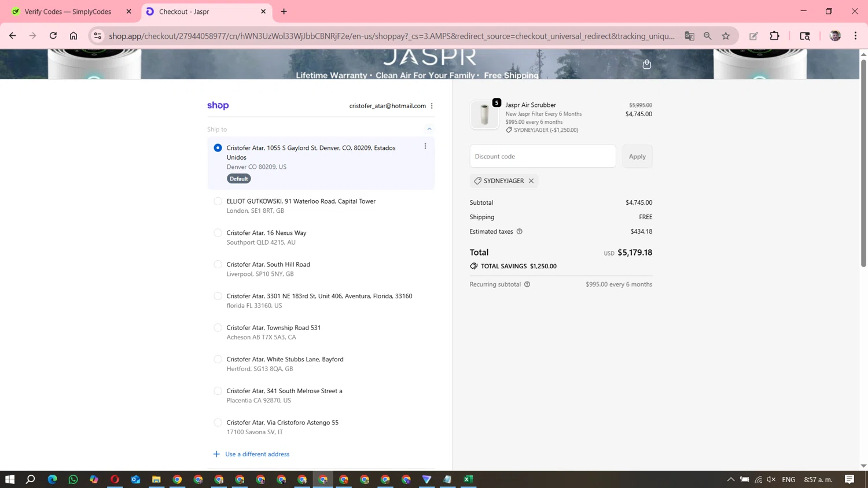
Task: Translate this page icon
Action: point(689,36)
